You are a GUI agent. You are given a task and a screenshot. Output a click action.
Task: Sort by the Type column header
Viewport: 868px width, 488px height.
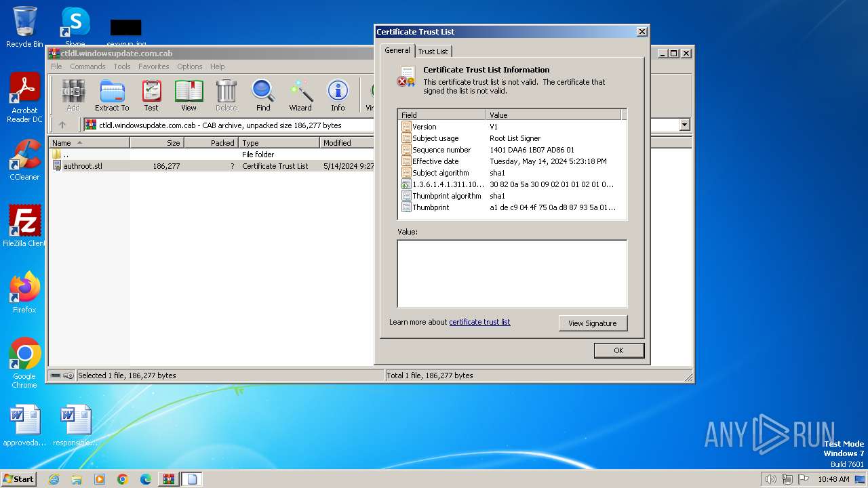click(x=279, y=143)
